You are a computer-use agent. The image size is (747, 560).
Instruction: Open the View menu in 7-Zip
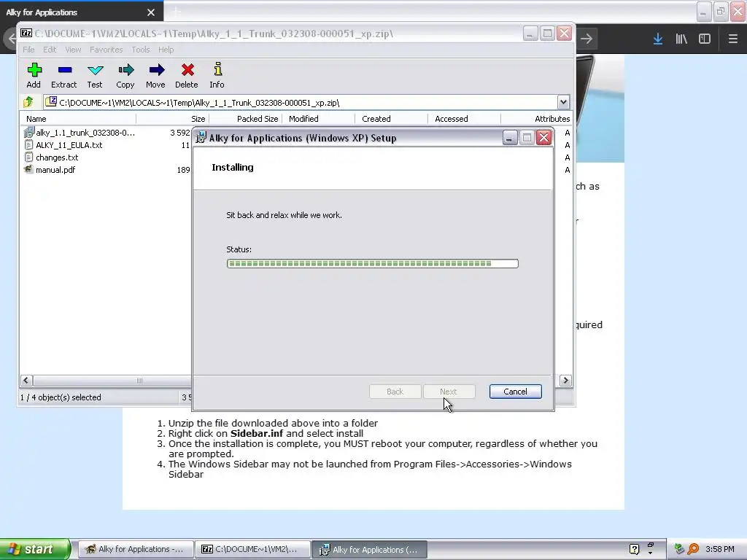pyautogui.click(x=73, y=50)
